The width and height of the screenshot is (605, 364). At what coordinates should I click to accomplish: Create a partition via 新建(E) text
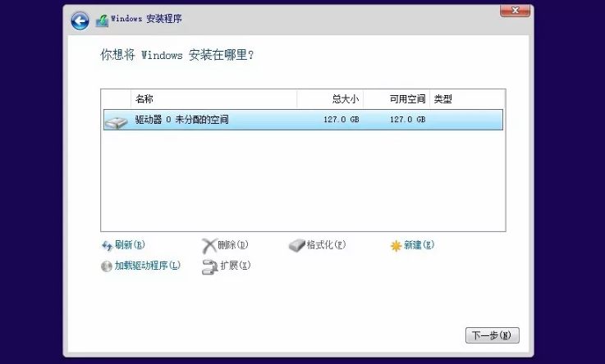[x=419, y=245]
